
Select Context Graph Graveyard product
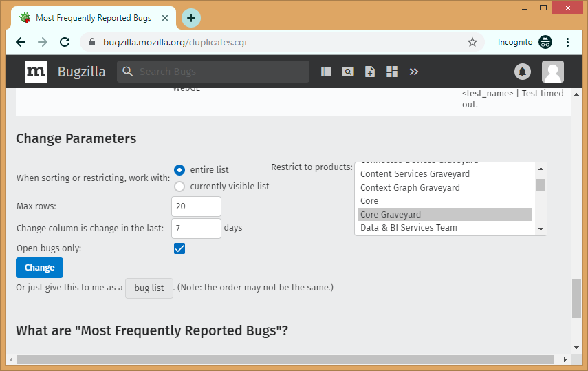pyautogui.click(x=445, y=187)
